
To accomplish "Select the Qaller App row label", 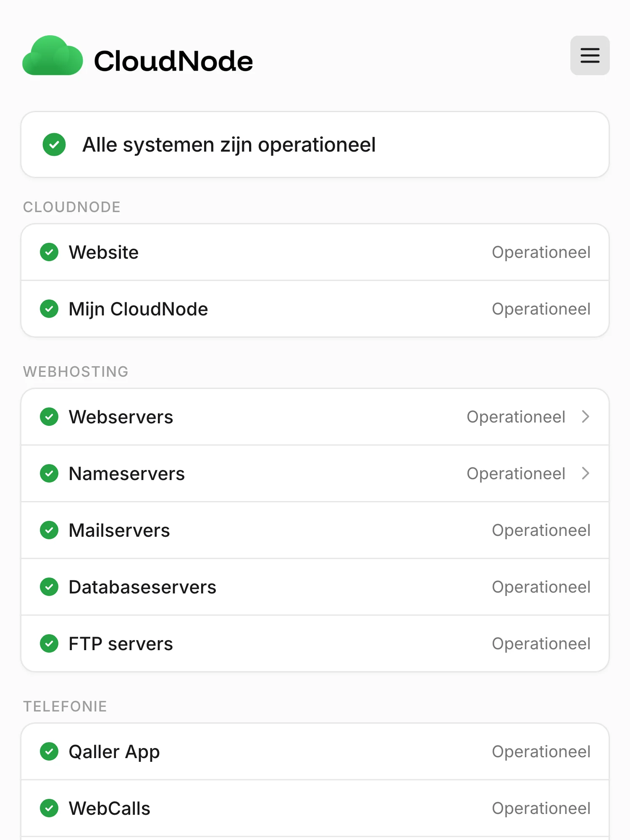I will [114, 753].
